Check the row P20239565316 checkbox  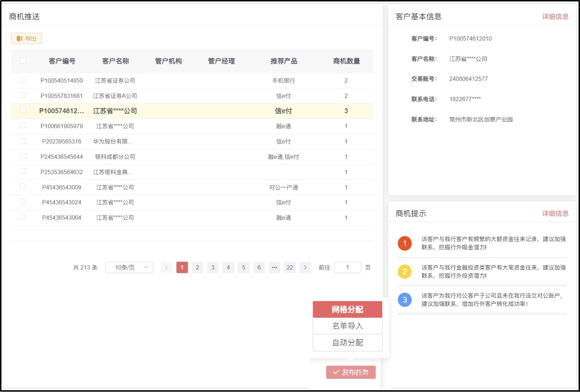point(23,141)
